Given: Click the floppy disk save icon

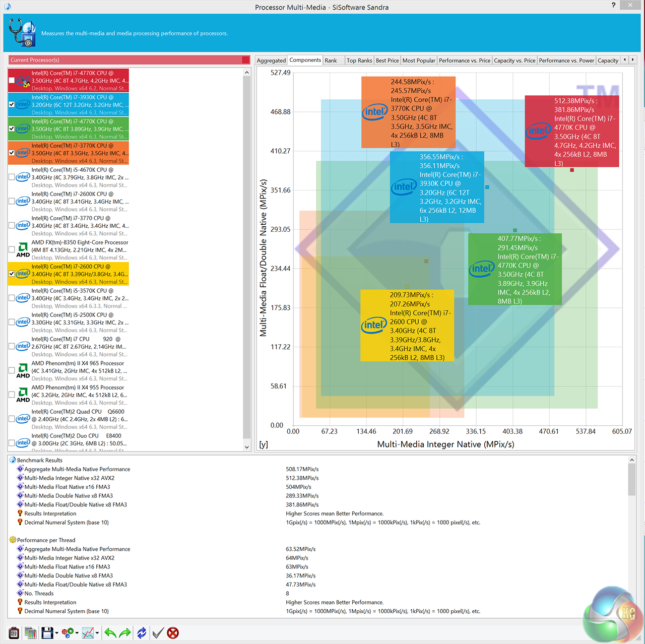Looking at the screenshot, I should pos(47,633).
